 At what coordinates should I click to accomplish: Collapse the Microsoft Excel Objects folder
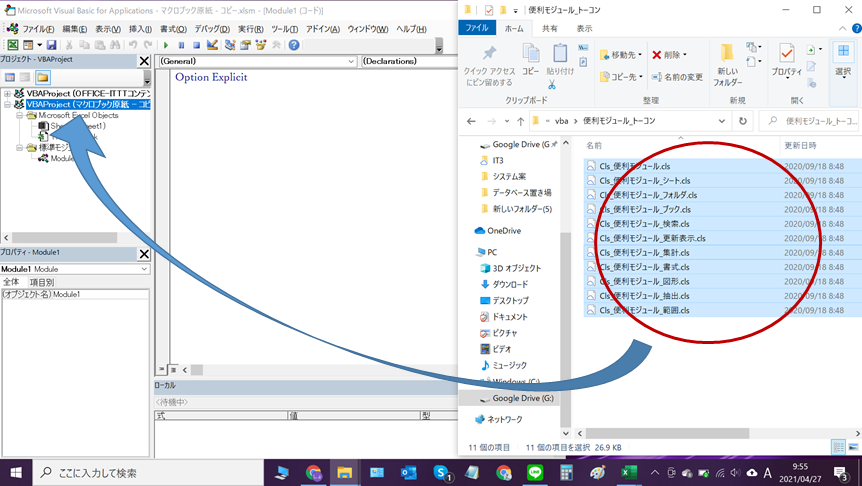tap(19, 115)
